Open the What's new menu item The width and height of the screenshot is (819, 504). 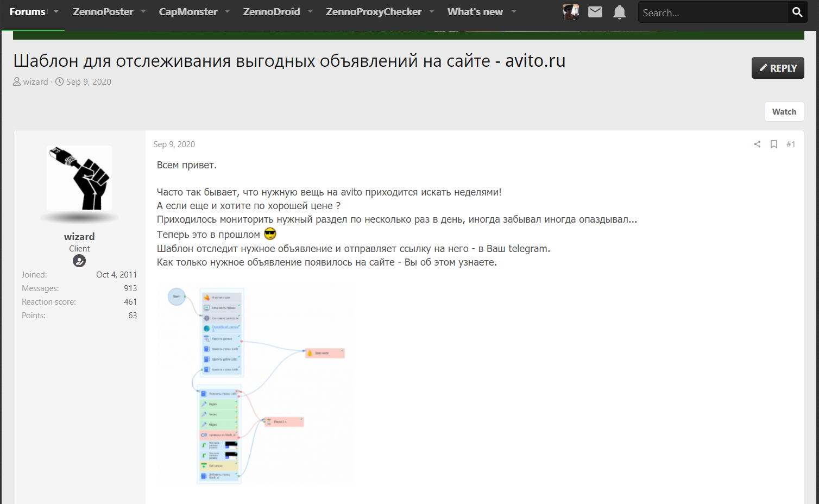coord(475,12)
